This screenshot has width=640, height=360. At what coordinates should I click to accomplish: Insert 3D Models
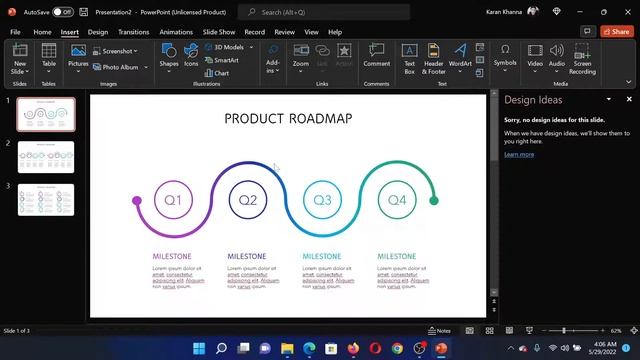click(x=224, y=47)
